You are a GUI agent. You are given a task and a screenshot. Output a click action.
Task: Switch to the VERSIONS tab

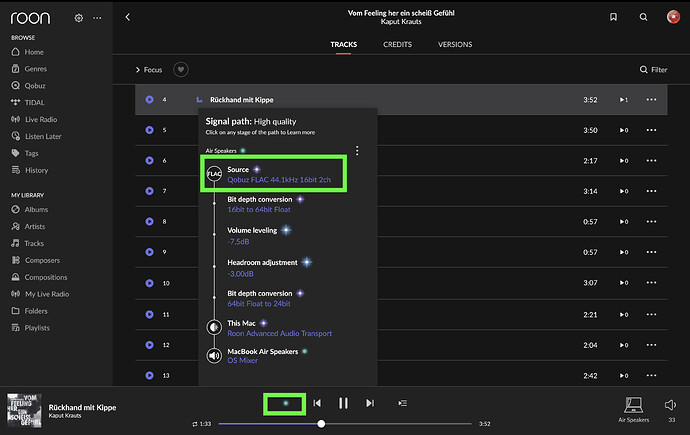[x=455, y=45]
